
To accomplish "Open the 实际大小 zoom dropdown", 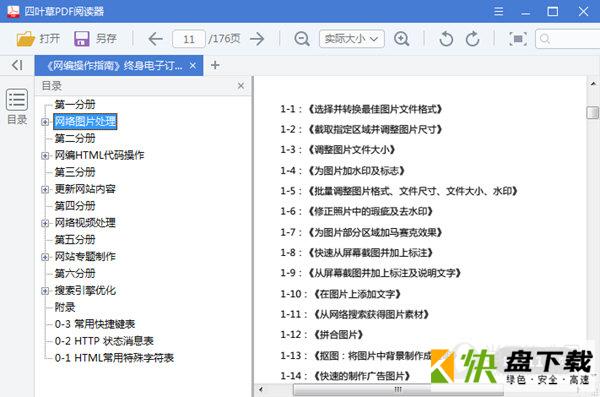I will click(352, 39).
